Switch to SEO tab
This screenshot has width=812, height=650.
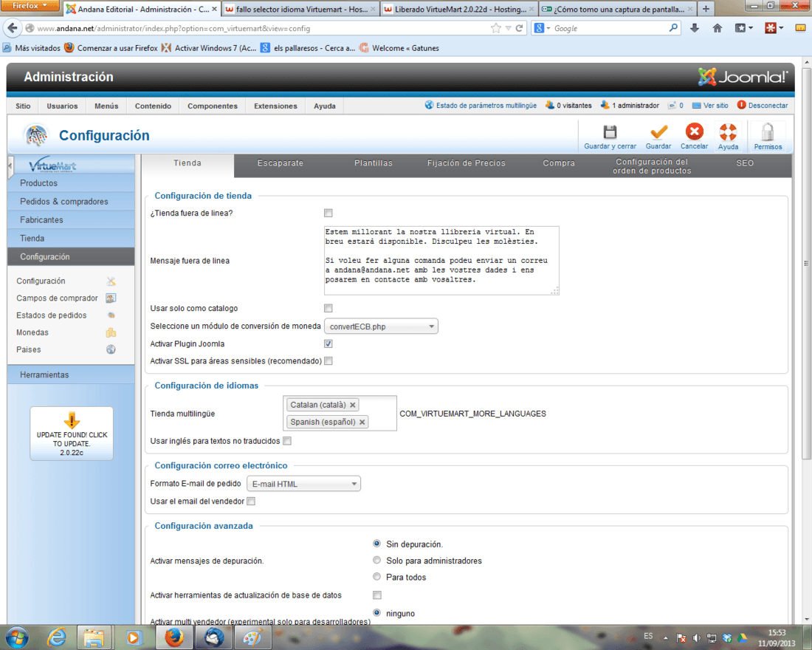pyautogui.click(x=745, y=163)
